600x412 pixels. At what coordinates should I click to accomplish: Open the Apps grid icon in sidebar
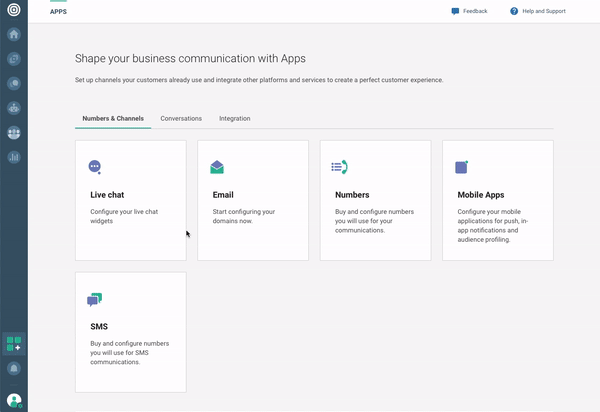pyautogui.click(x=14, y=344)
